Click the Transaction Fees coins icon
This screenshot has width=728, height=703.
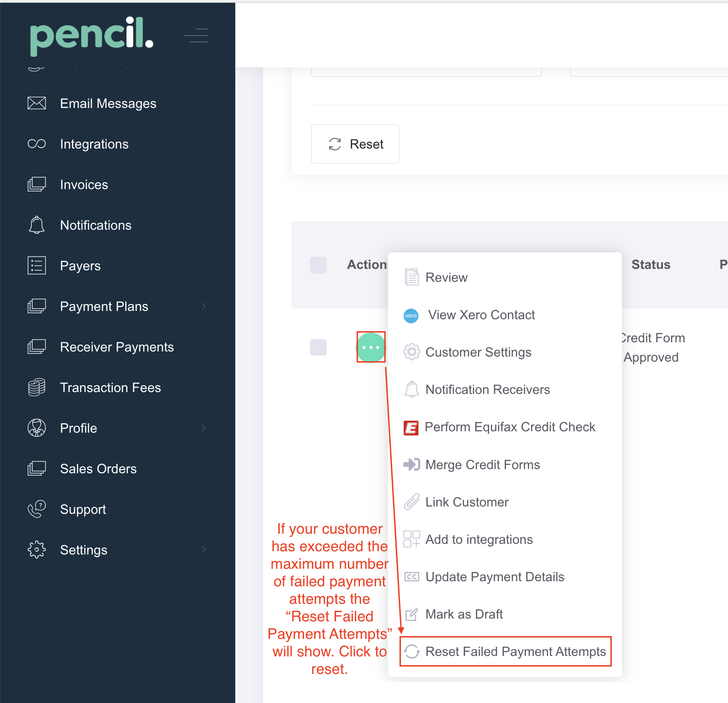pos(37,387)
